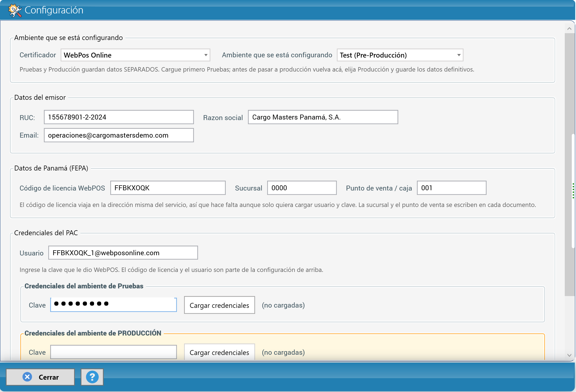Select the Email field with operaciones address
The image size is (576, 392).
[119, 135]
